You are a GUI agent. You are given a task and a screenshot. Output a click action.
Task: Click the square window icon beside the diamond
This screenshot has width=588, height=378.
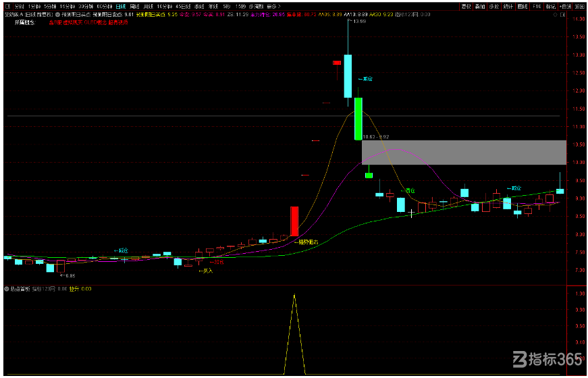coord(562,15)
